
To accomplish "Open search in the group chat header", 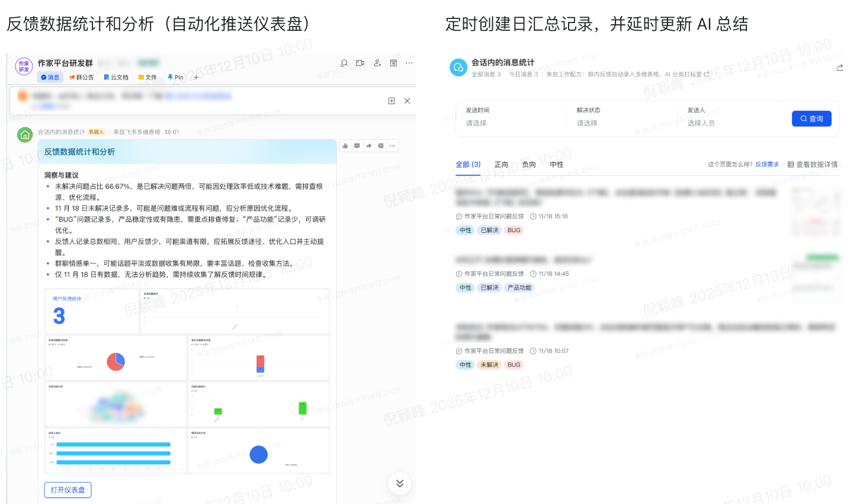I will point(344,63).
